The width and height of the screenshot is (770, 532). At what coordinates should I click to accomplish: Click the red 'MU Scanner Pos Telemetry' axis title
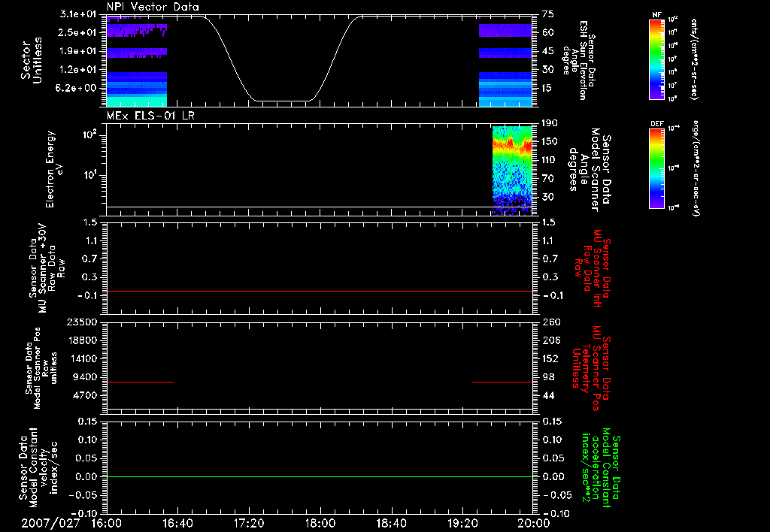pos(591,368)
